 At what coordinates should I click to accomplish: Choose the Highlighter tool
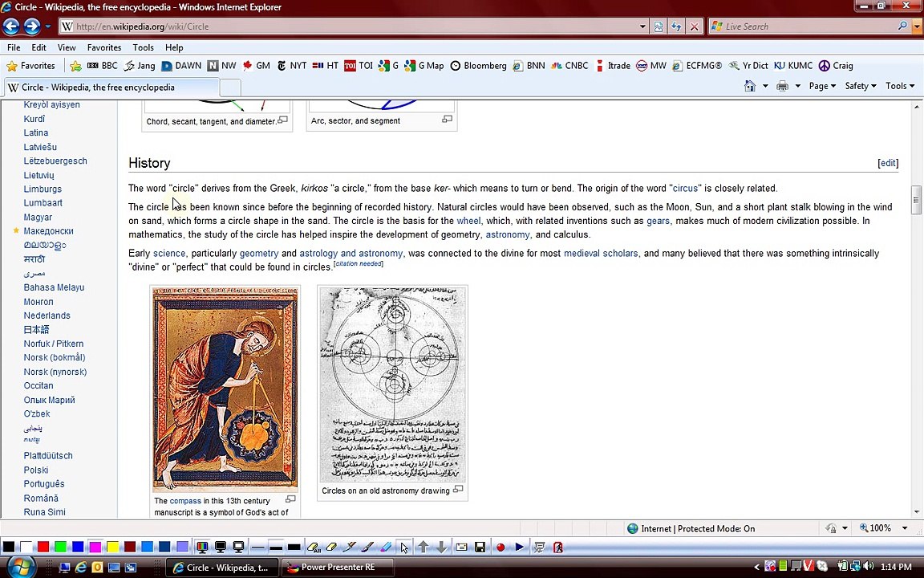[385, 547]
